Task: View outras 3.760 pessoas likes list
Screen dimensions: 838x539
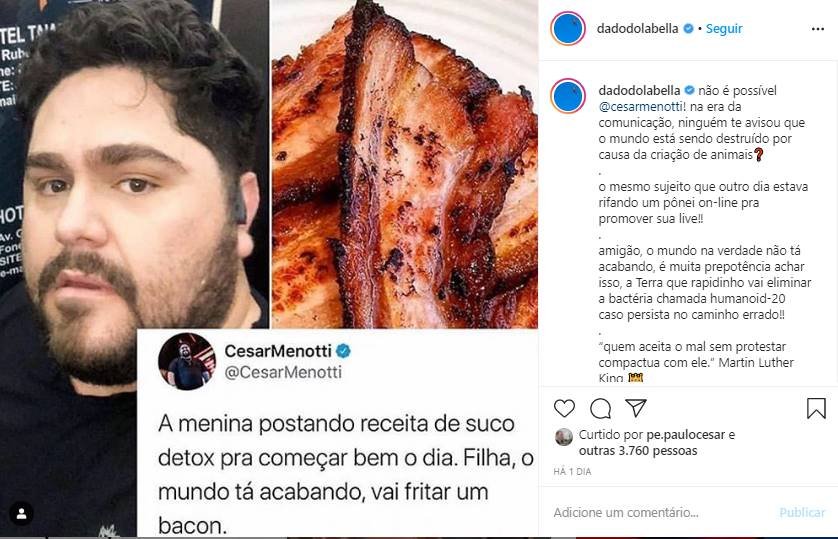Action: point(638,451)
